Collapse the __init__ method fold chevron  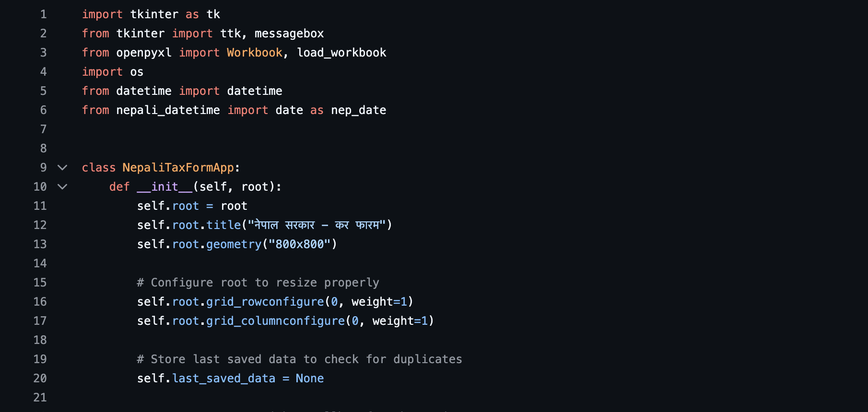pos(62,187)
